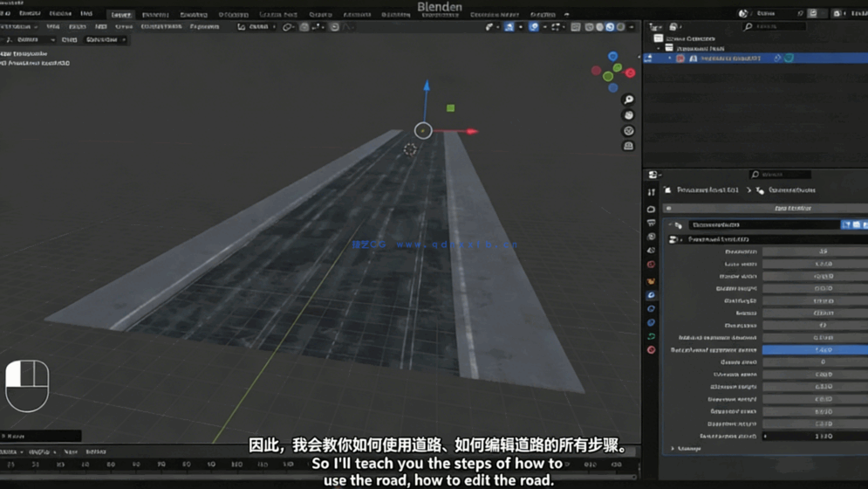Open the orange Object properties tab
The image size is (868, 489).
(x=652, y=281)
